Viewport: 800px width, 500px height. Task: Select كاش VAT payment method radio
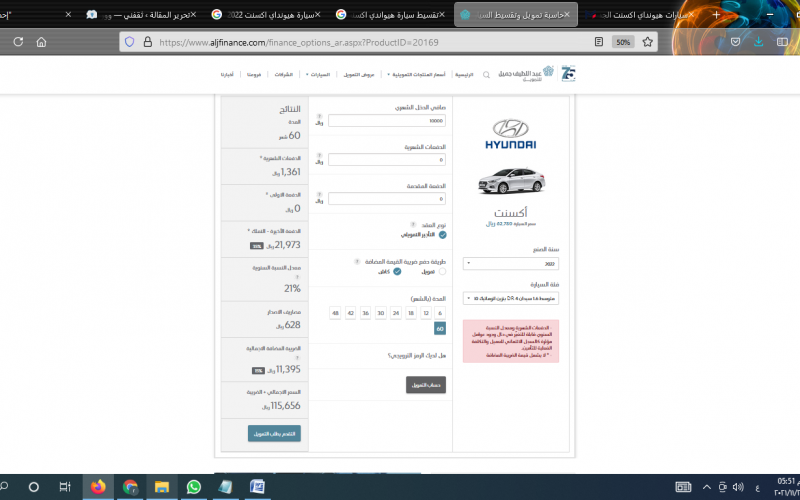(397, 271)
